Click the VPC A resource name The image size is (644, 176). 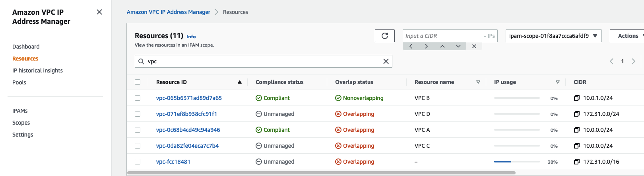422,130
